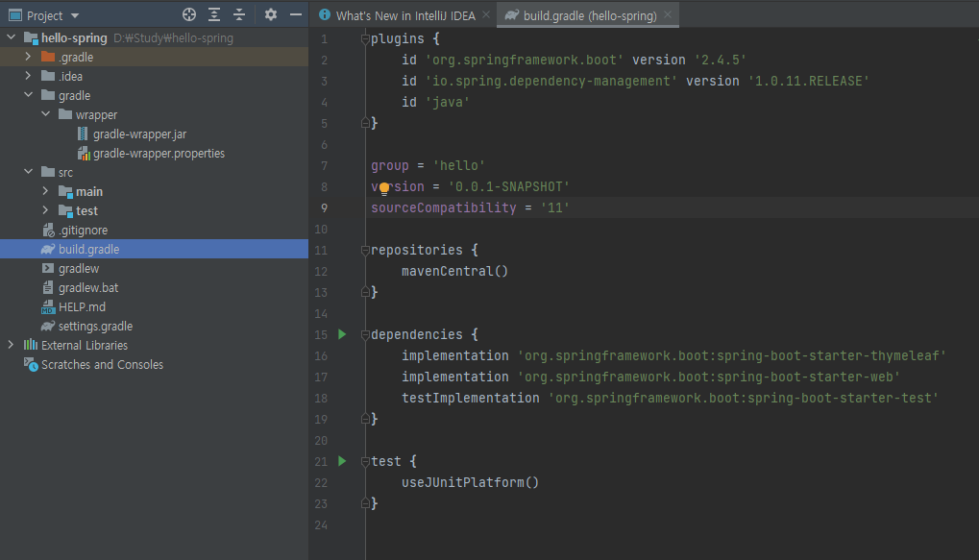The height and width of the screenshot is (560, 979).
Task: Click the gradle-wrapper.jar archive icon
Action: coord(83,134)
